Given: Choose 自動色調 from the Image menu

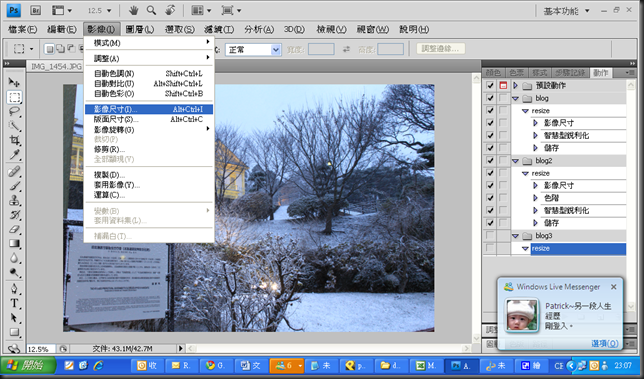Looking at the screenshot, I should [149, 74].
